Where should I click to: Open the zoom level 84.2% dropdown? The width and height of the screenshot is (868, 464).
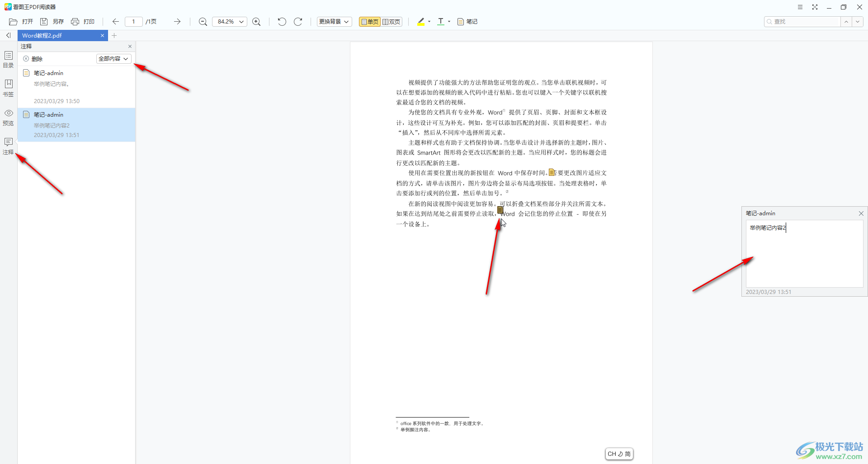click(x=230, y=22)
